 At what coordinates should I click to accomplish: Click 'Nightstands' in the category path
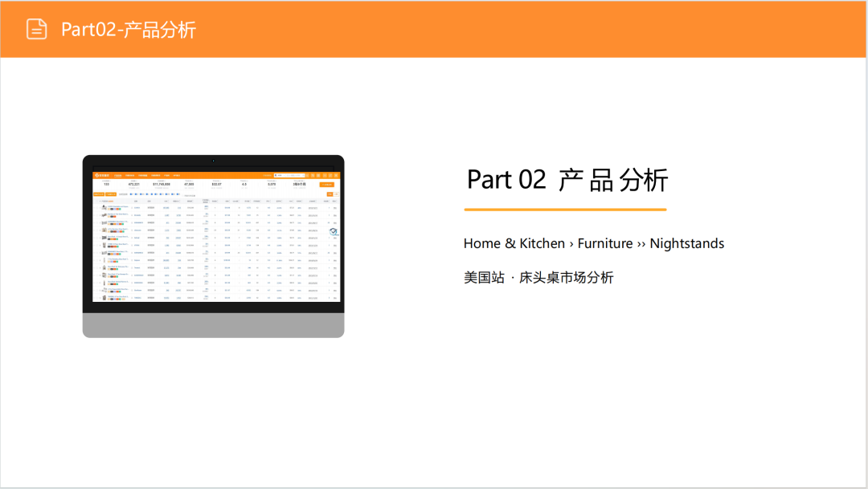[687, 243]
